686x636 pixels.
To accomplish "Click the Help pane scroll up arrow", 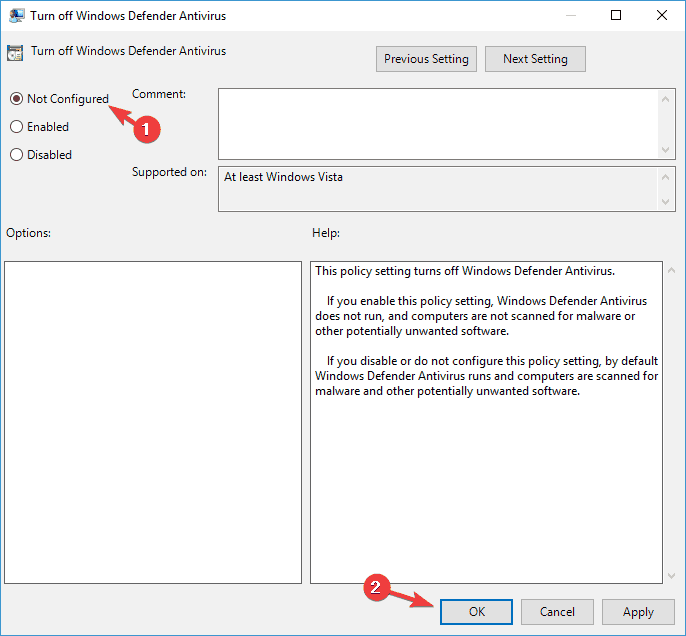I will click(x=672, y=271).
